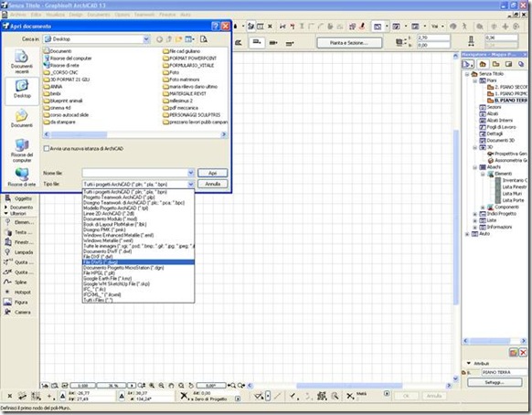Screen dimensions: 532x415
Task: Open the dialog help question mark
Action: click(x=215, y=27)
